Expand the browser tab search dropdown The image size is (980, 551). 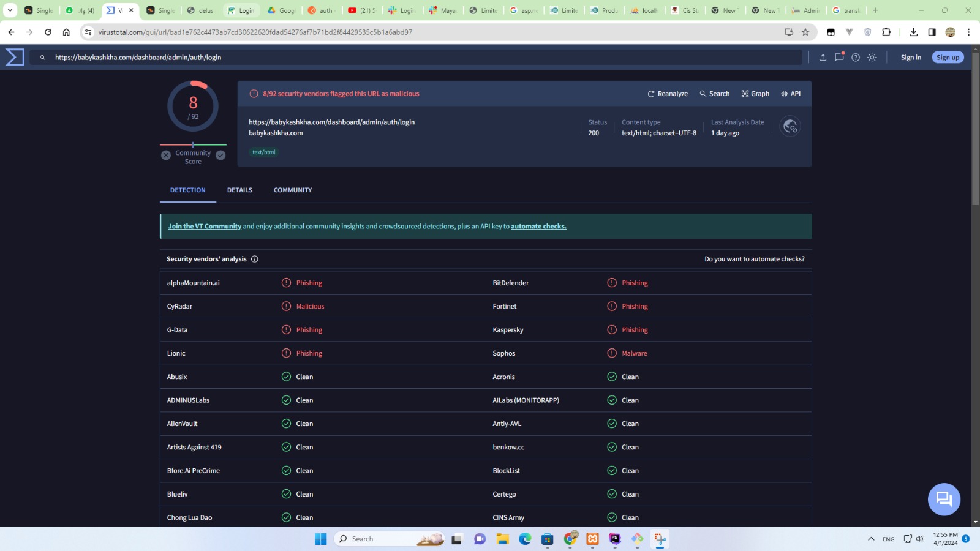click(10, 10)
